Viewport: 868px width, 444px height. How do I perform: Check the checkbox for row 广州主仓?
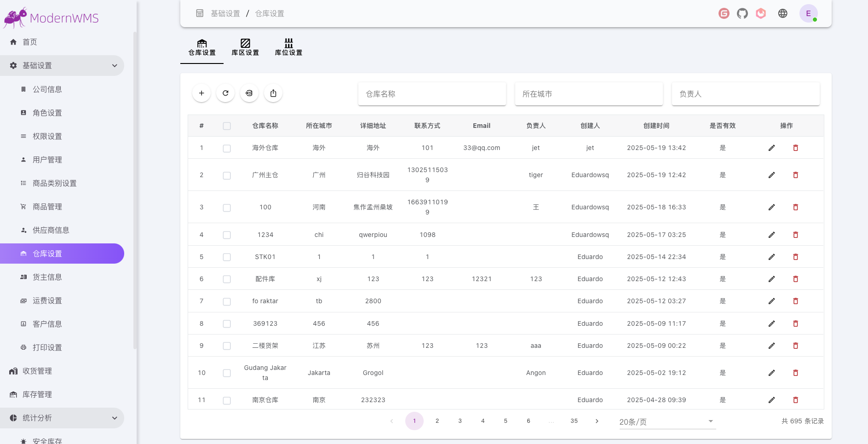(x=227, y=175)
